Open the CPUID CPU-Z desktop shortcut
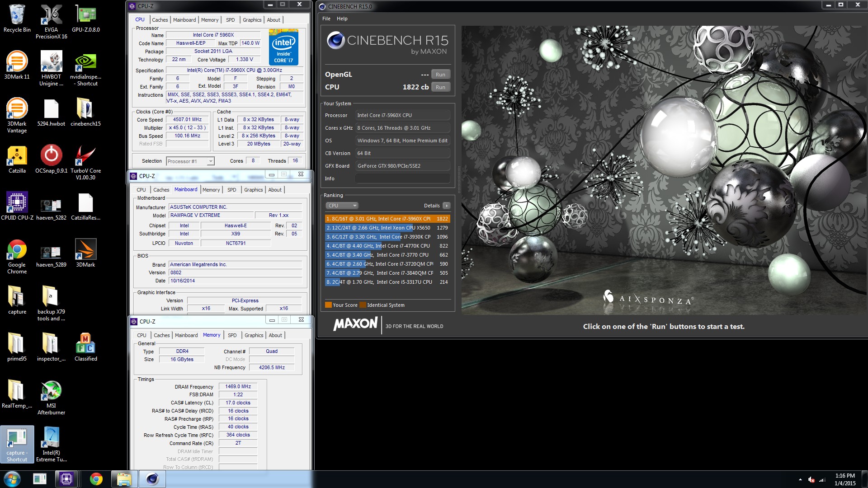This screenshot has width=868, height=488. click(x=17, y=206)
